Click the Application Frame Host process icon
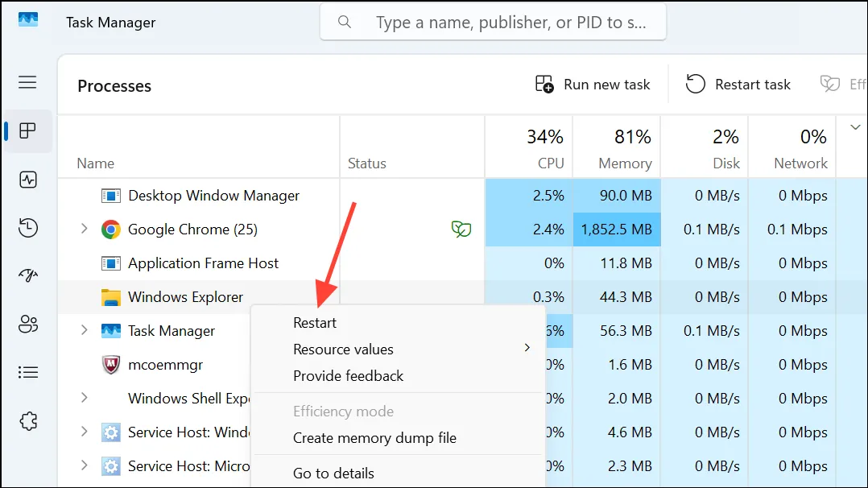 click(x=111, y=263)
